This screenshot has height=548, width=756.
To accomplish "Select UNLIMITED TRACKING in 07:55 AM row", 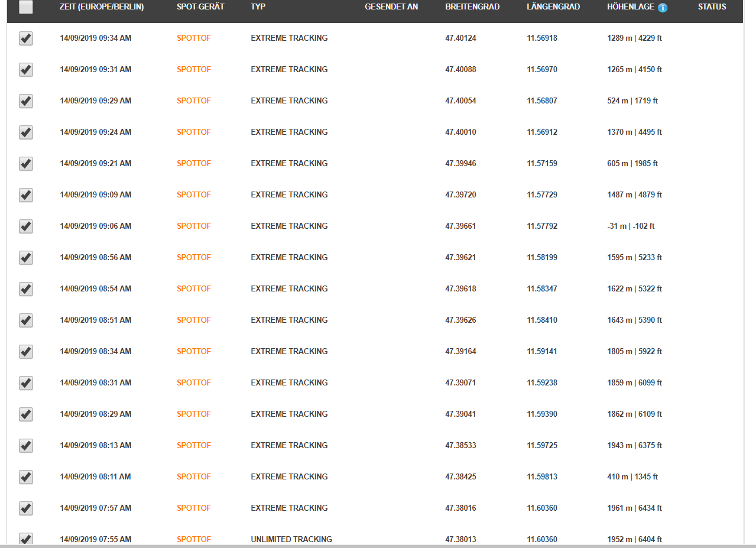I will coord(291,540).
